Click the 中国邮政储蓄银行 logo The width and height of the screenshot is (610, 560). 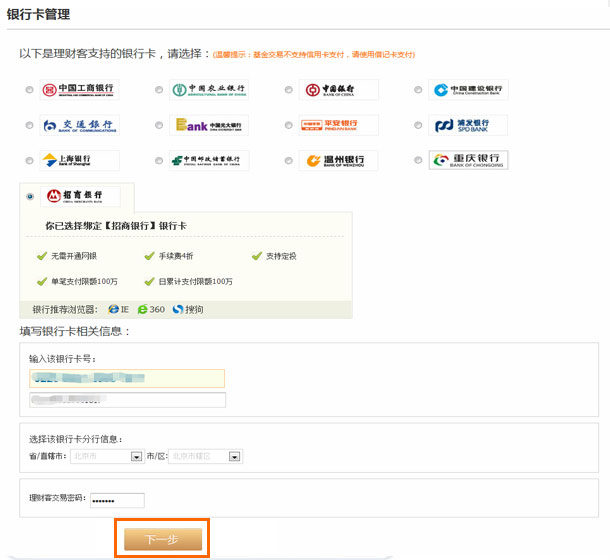tap(209, 161)
